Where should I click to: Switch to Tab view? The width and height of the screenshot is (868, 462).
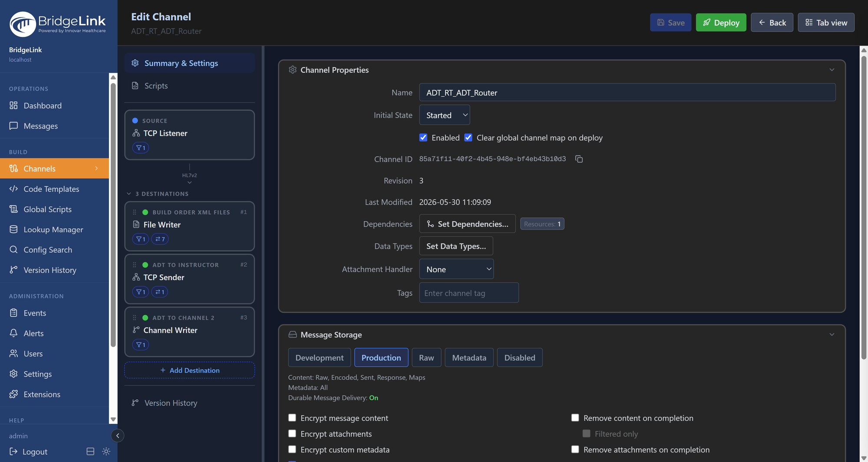coord(826,23)
